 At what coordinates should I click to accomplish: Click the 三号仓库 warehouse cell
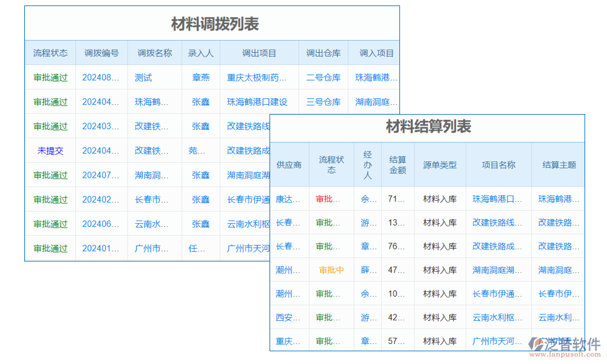[324, 102]
